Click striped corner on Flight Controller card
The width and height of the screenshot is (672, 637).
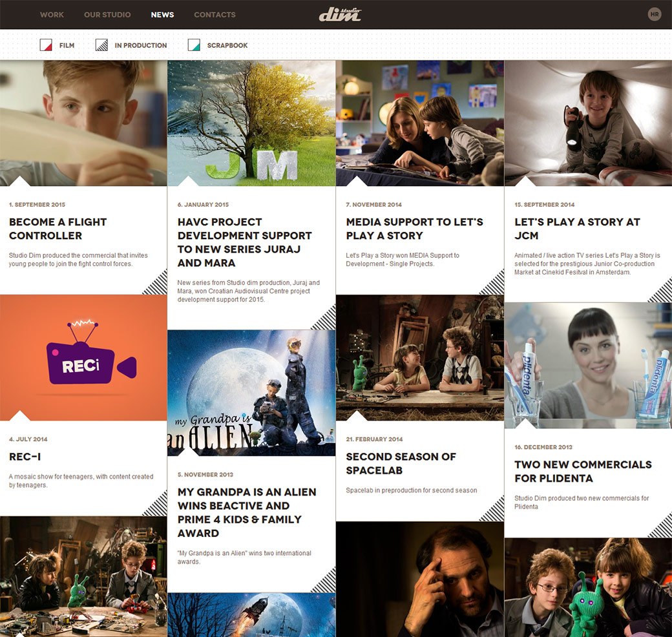(157, 284)
